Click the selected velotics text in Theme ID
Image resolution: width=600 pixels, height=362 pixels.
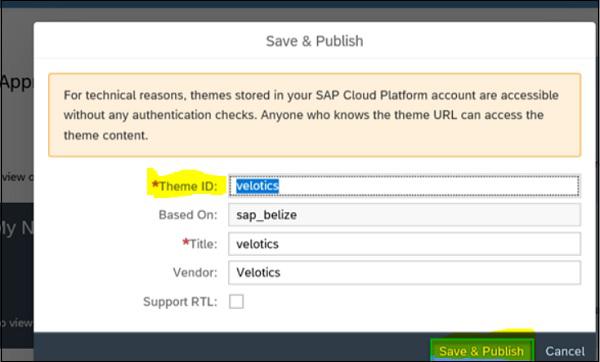pos(257,186)
